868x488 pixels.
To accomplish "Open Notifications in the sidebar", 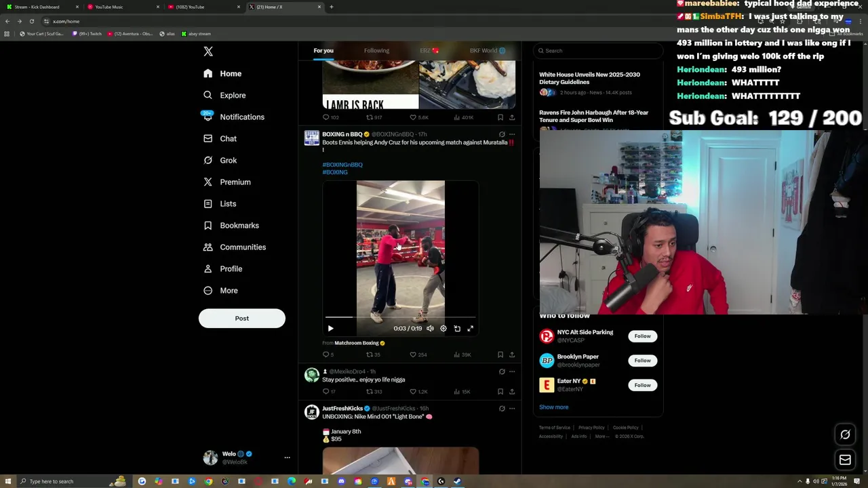I will click(x=233, y=117).
